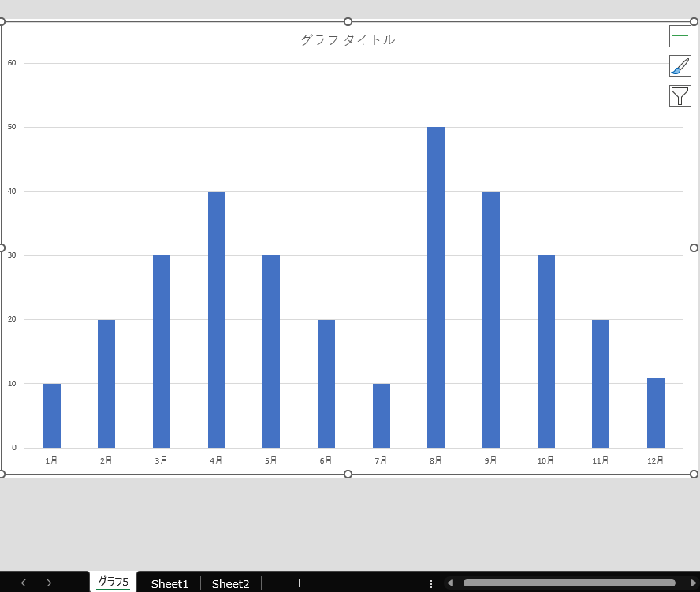
Task: Click the 4月 axis label
Action: (x=216, y=460)
